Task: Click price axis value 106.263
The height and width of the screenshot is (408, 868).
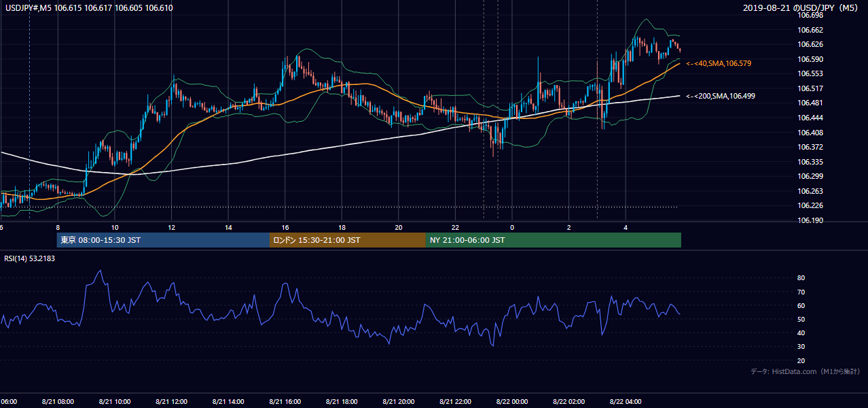Action: 810,191
